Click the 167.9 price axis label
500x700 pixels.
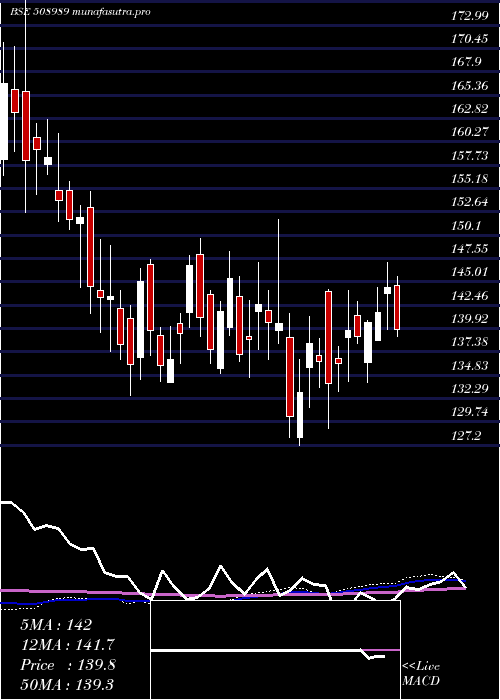click(x=467, y=62)
